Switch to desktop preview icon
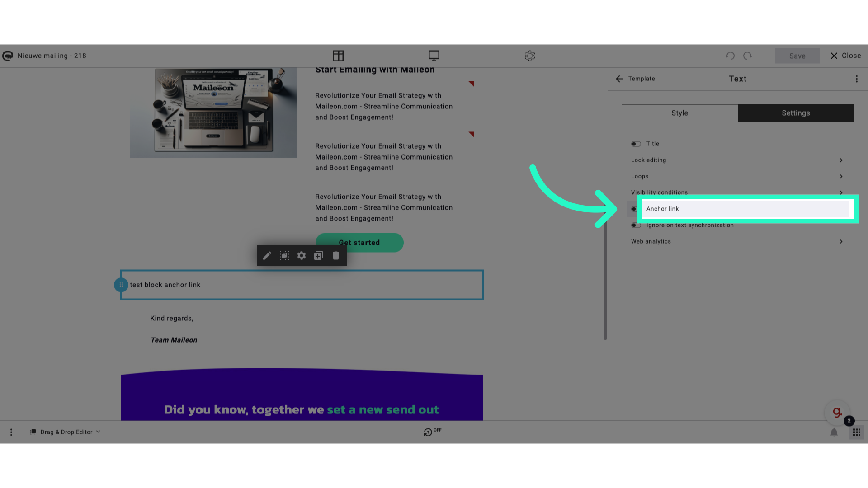 tap(434, 56)
